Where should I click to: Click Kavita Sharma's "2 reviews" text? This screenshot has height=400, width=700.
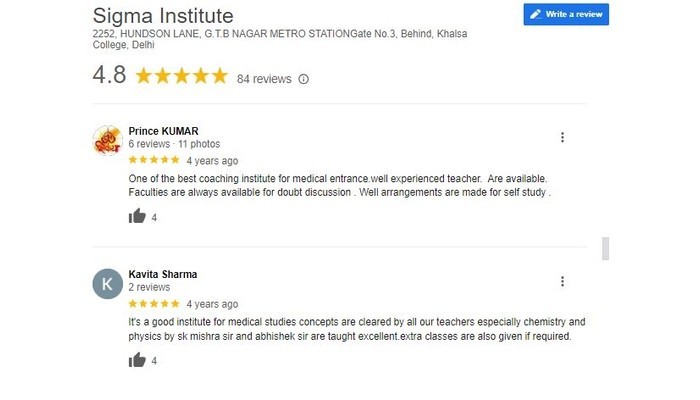point(149,288)
